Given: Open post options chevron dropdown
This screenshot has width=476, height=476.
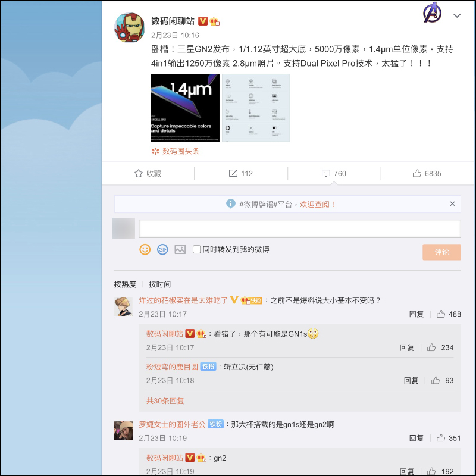Looking at the screenshot, I should tap(457, 15).
